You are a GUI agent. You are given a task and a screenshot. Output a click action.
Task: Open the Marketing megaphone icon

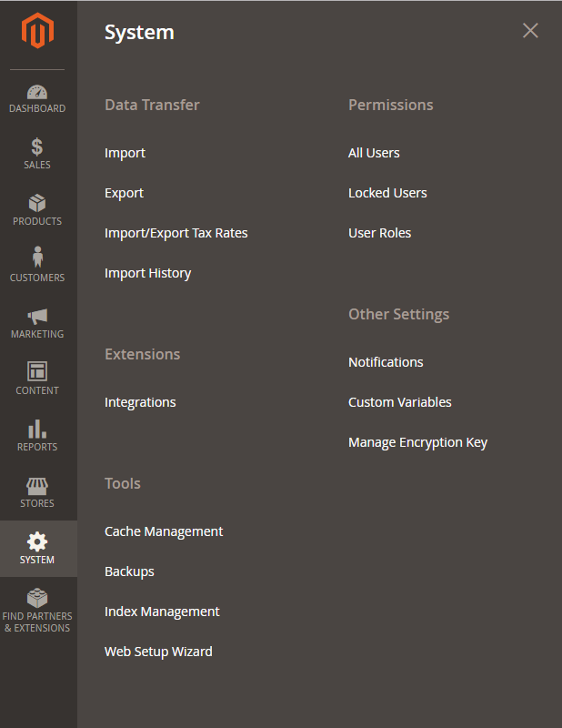pyautogui.click(x=37, y=316)
